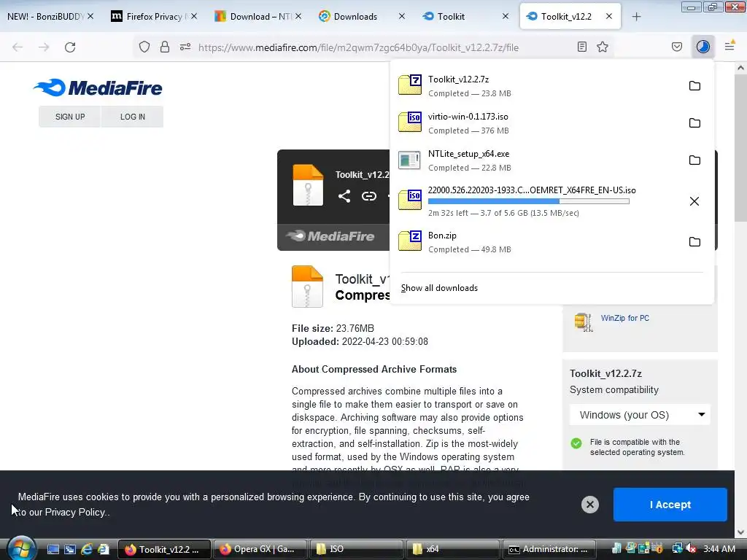The height and width of the screenshot is (560, 747).
Task: Click the Toolkit_v12.2.7z download file icon
Action: pos(410,85)
